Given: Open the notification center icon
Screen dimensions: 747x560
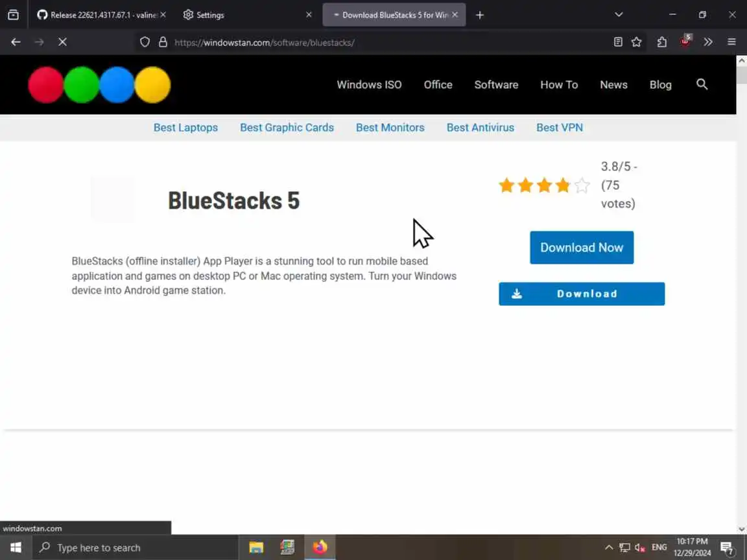Looking at the screenshot, I should 727,548.
